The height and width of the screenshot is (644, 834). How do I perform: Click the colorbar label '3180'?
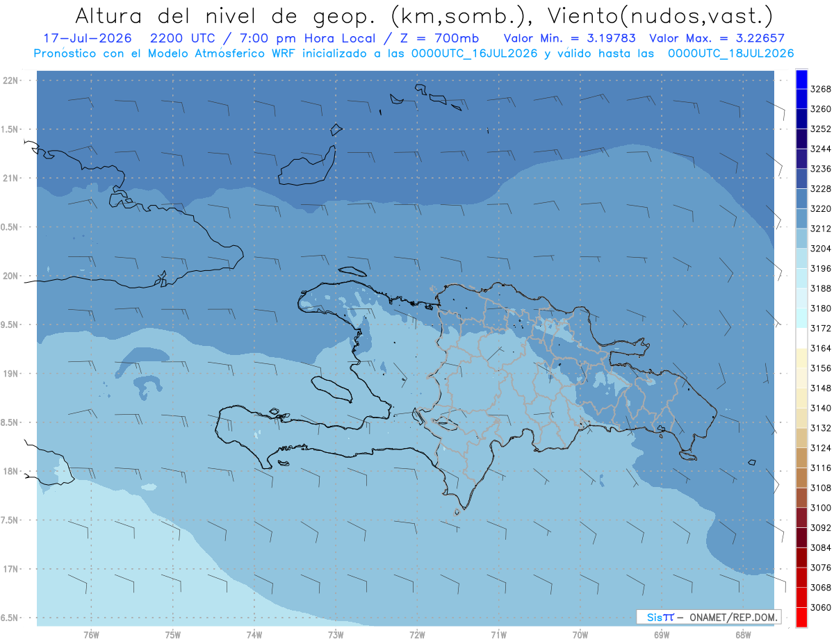point(820,308)
